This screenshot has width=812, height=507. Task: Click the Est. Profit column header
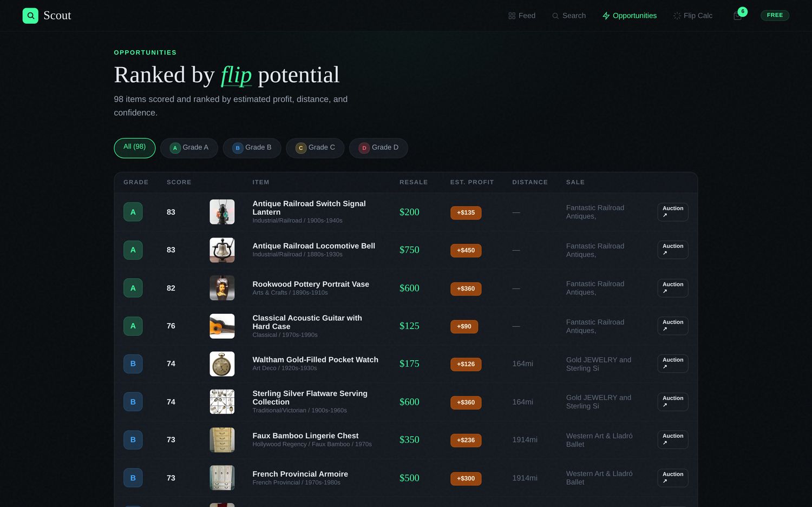pyautogui.click(x=472, y=182)
